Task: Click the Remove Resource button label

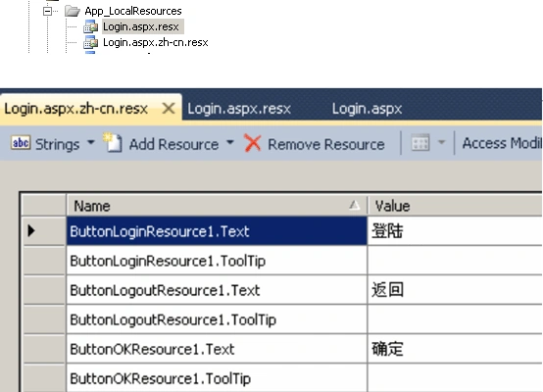Action: 326,144
